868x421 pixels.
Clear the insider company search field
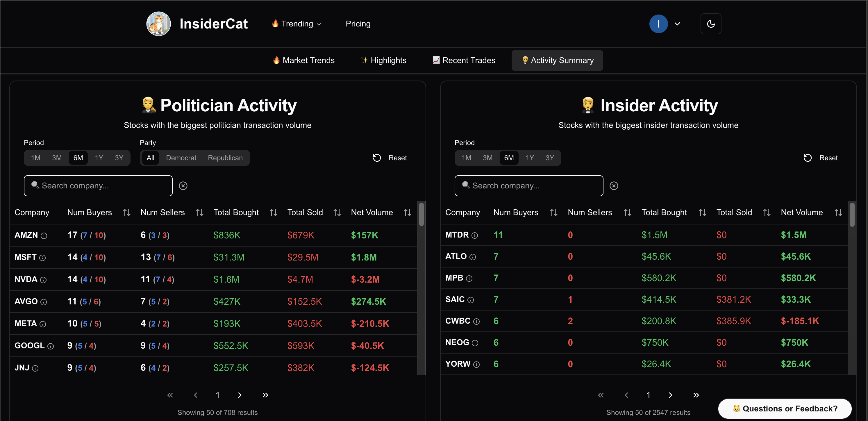coord(614,186)
